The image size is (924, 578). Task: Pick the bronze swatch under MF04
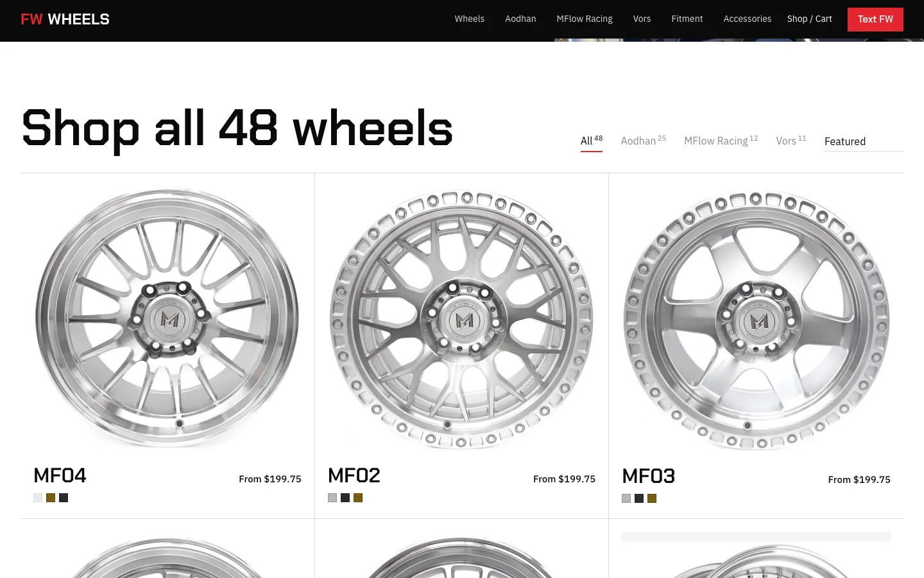pos(51,498)
